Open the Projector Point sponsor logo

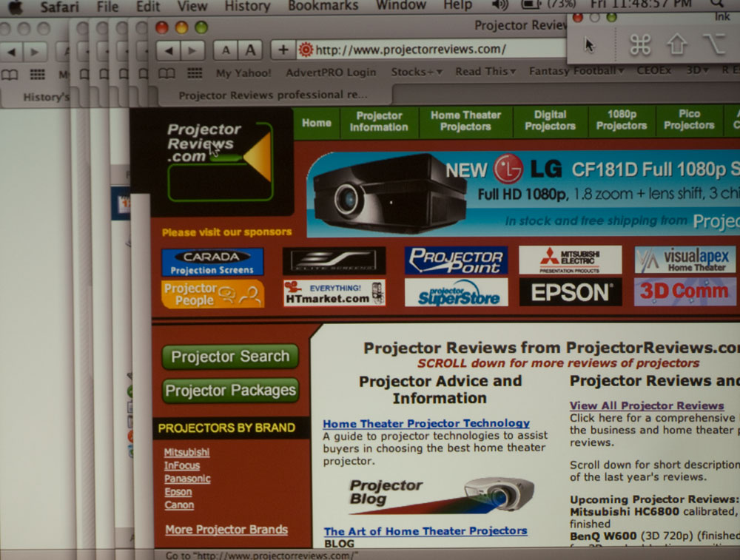[x=456, y=260]
